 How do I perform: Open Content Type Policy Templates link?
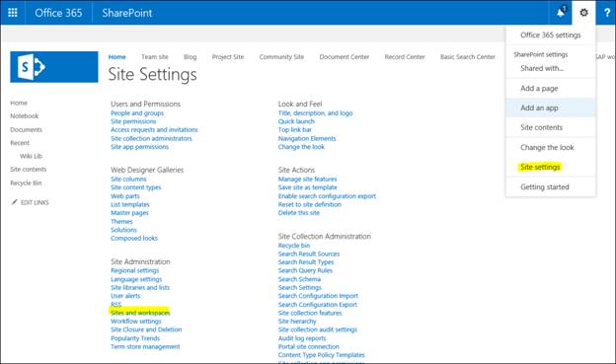322,355
